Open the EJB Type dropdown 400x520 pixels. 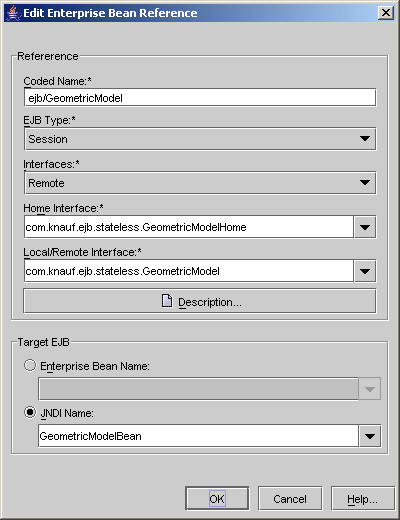pos(200,139)
